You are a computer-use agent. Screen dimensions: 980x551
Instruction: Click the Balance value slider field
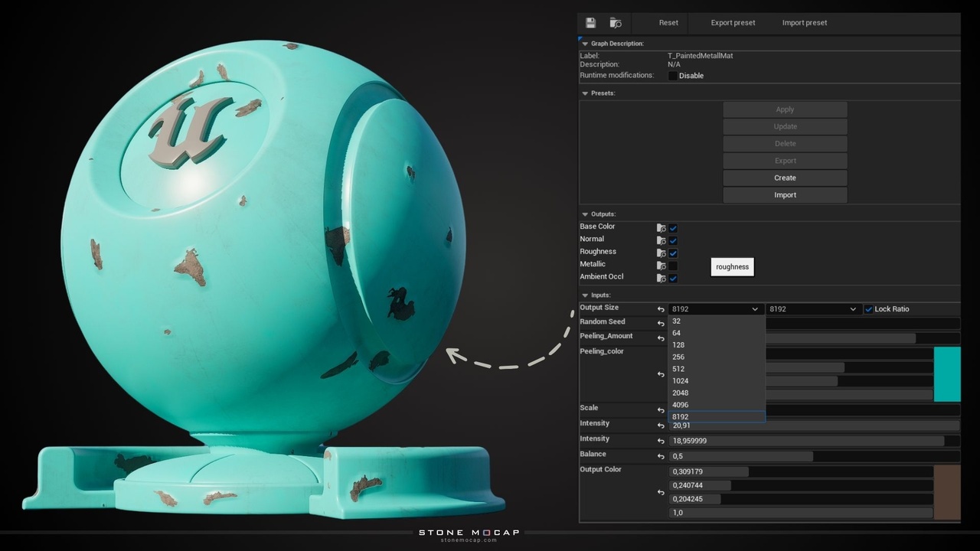tap(740, 456)
